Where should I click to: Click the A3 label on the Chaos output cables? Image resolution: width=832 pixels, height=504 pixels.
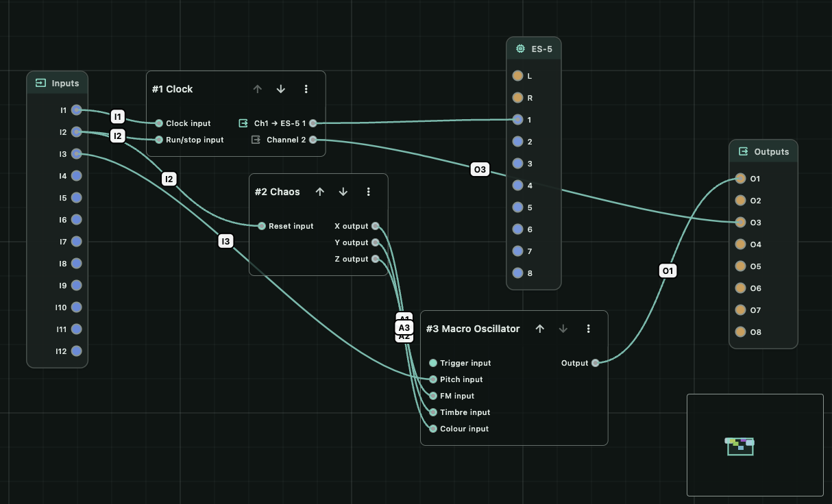click(404, 328)
